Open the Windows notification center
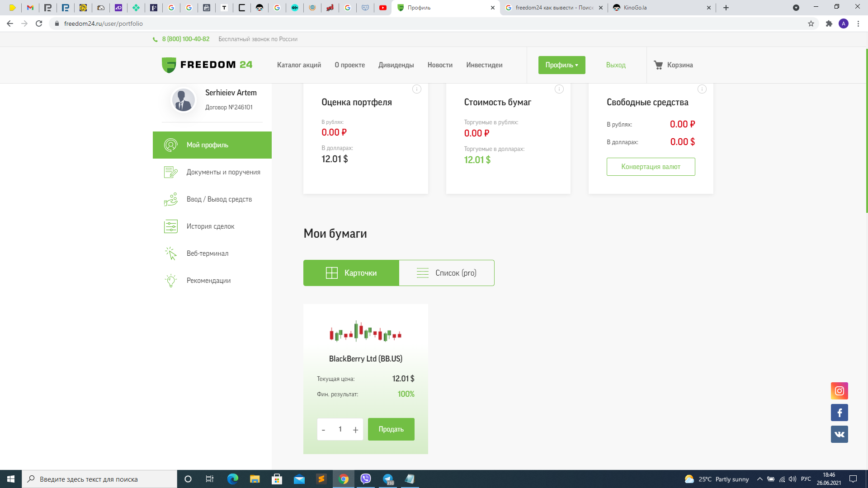Image resolution: width=868 pixels, height=488 pixels. 853,479
